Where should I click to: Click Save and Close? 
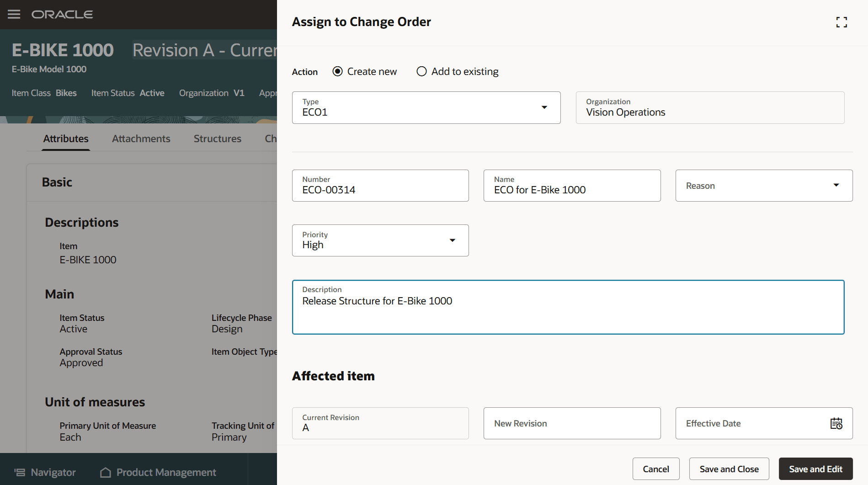[x=729, y=469]
